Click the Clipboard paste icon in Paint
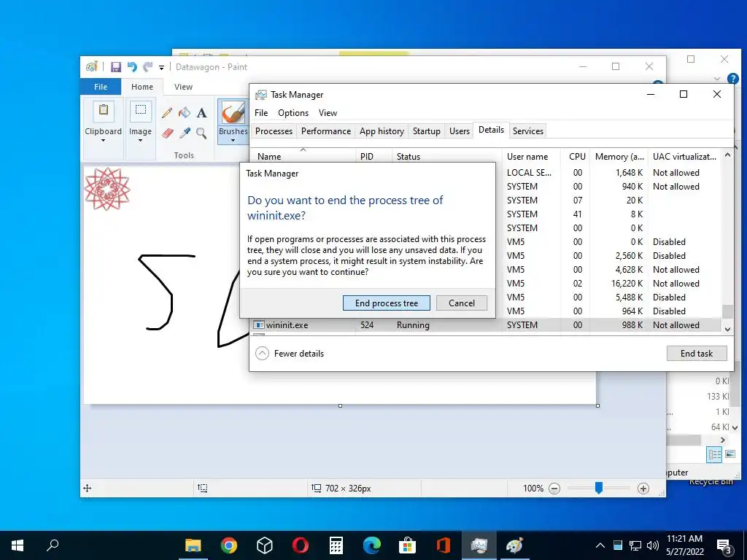The height and width of the screenshot is (560, 747). pos(104,111)
